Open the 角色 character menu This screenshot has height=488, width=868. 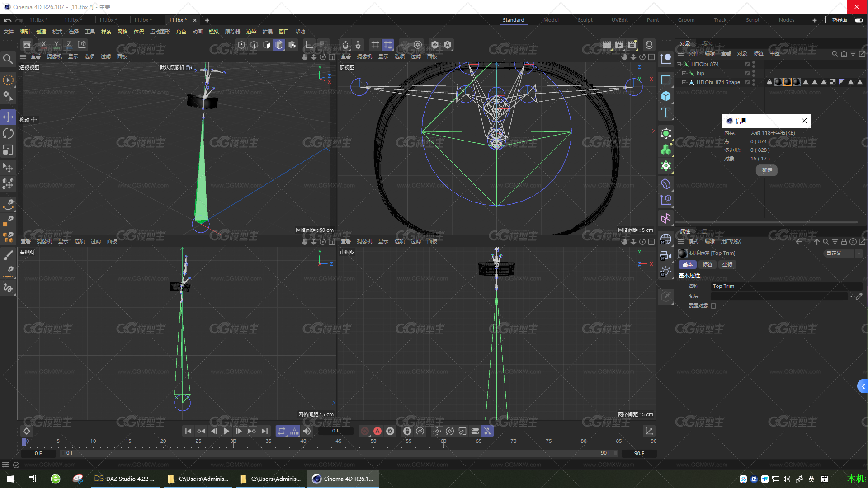(x=181, y=32)
